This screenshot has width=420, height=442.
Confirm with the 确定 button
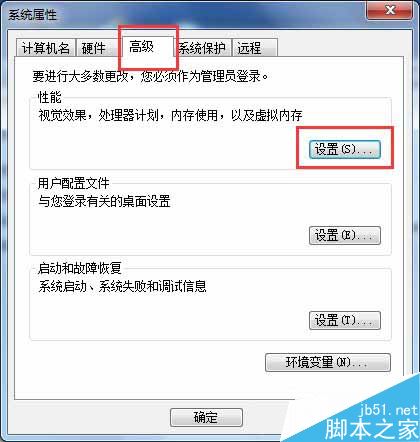pyautogui.click(x=206, y=417)
